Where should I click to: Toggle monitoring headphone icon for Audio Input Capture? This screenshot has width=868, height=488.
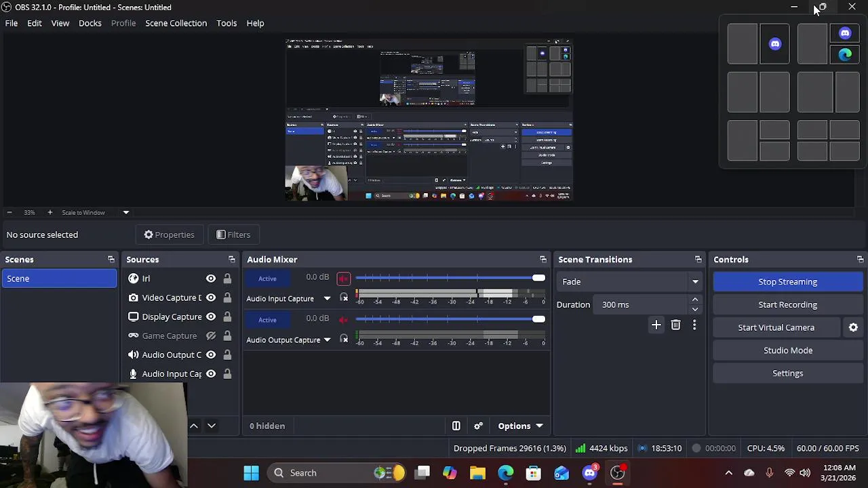point(344,298)
